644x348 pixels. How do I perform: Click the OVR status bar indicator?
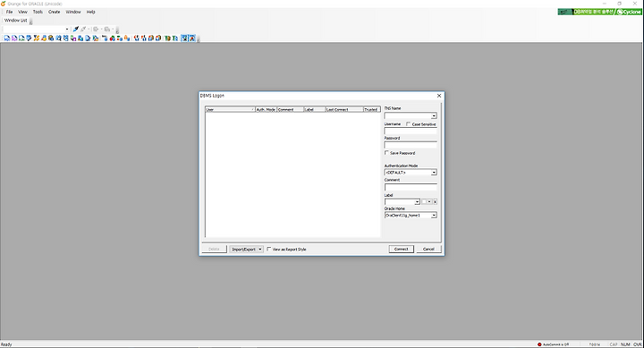[x=637, y=344]
